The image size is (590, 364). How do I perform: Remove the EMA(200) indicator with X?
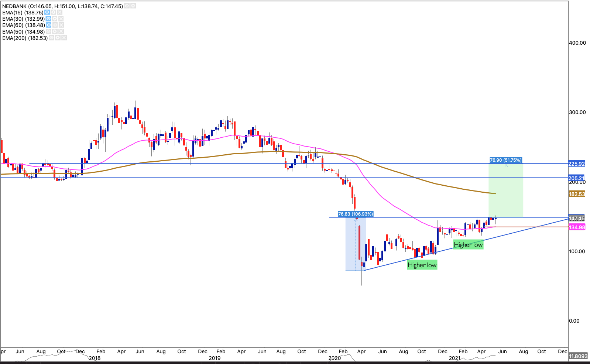pos(64,38)
